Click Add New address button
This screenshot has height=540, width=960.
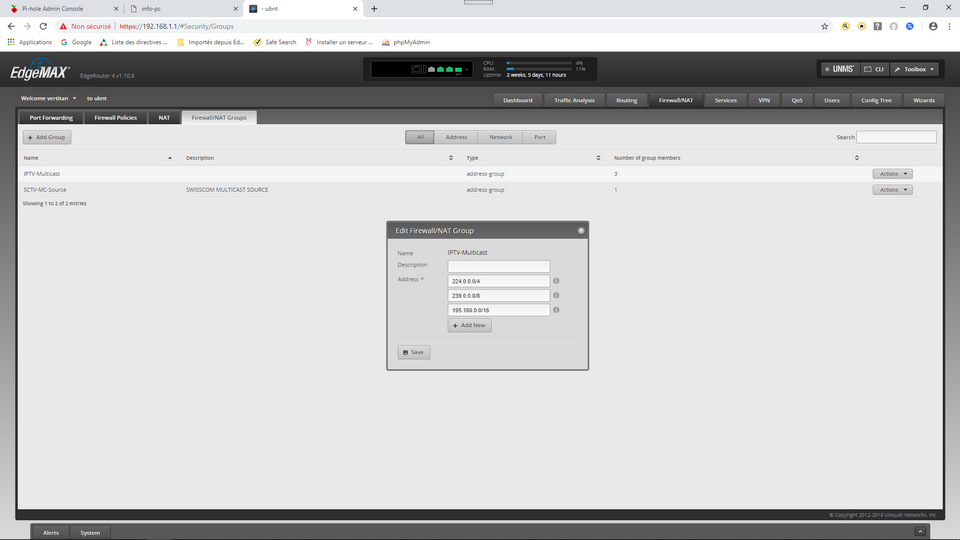click(x=469, y=325)
